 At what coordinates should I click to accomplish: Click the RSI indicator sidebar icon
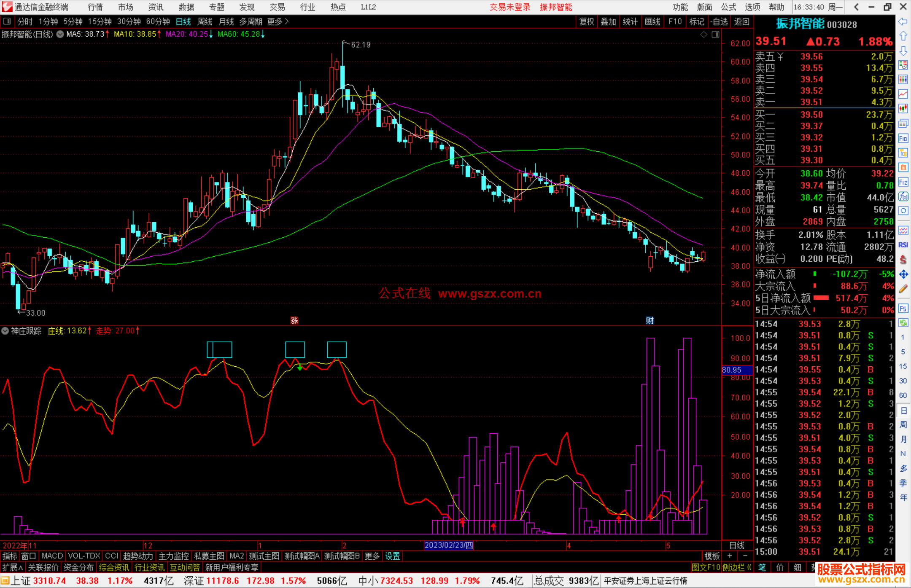(x=903, y=245)
